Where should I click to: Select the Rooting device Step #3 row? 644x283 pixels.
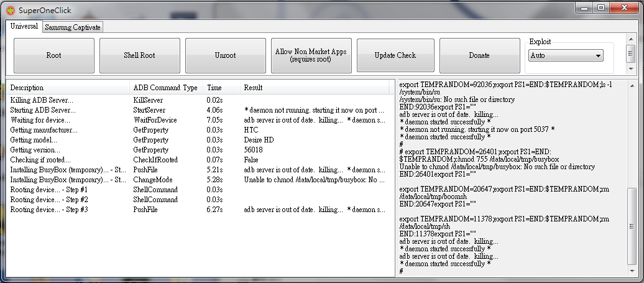tap(198, 210)
